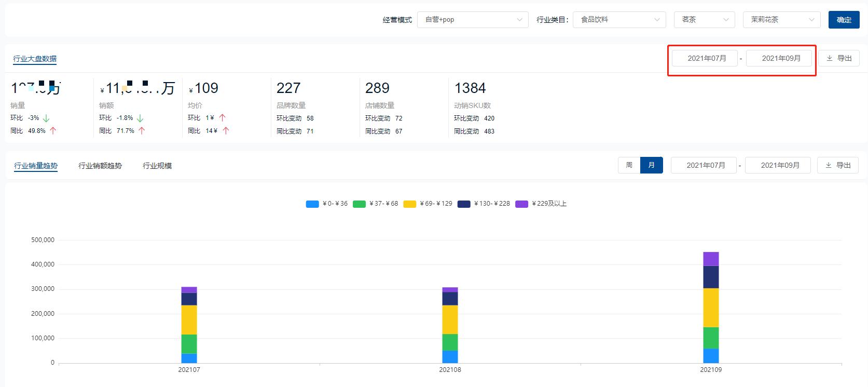Click the 行业大盘数据 heading link
This screenshot has width=868, height=387.
click(x=35, y=59)
